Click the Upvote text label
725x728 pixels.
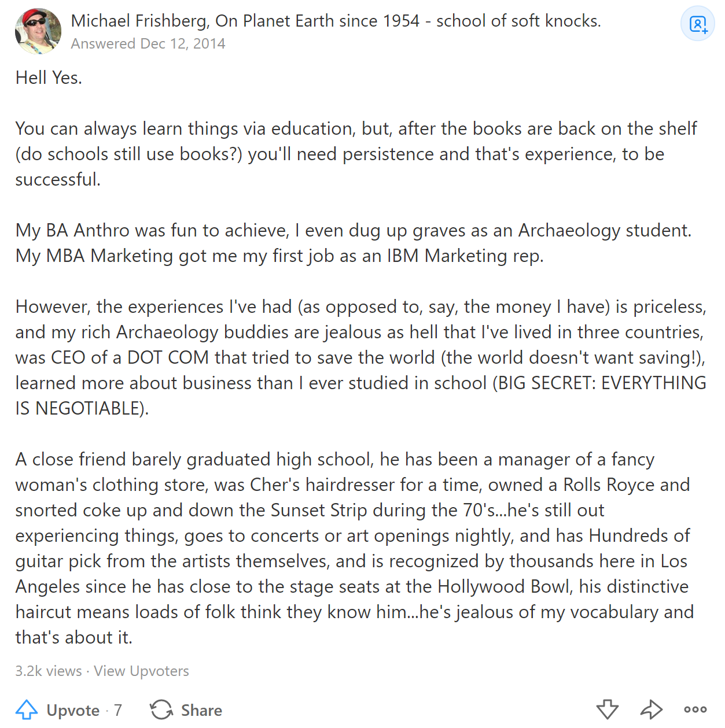pos(73,710)
